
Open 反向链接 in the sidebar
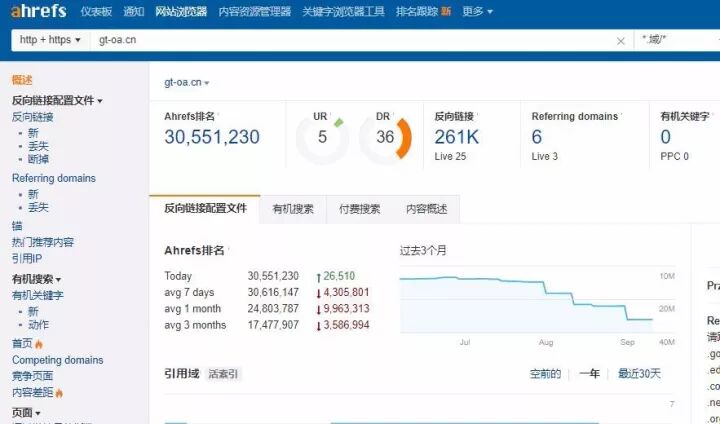point(33,117)
